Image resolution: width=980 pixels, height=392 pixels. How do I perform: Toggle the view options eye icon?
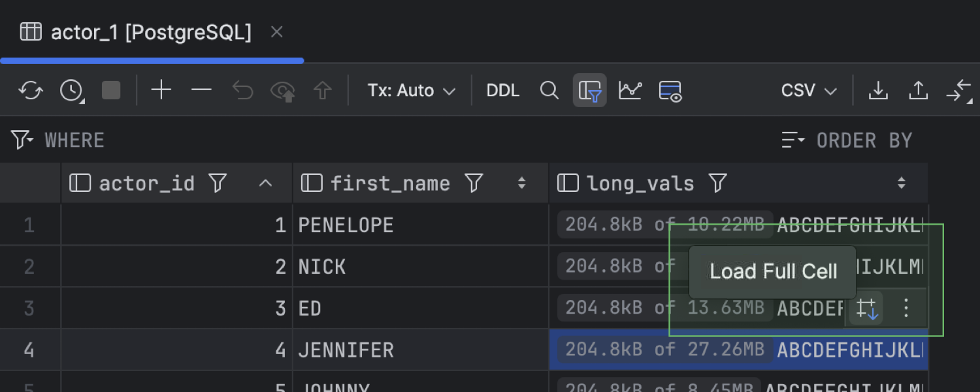point(670,90)
